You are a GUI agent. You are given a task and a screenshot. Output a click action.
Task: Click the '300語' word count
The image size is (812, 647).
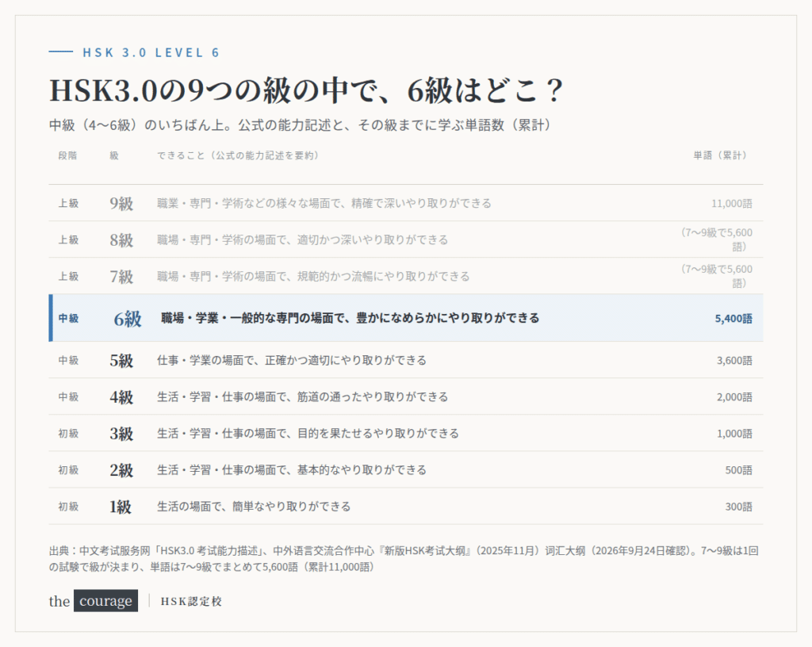click(738, 507)
